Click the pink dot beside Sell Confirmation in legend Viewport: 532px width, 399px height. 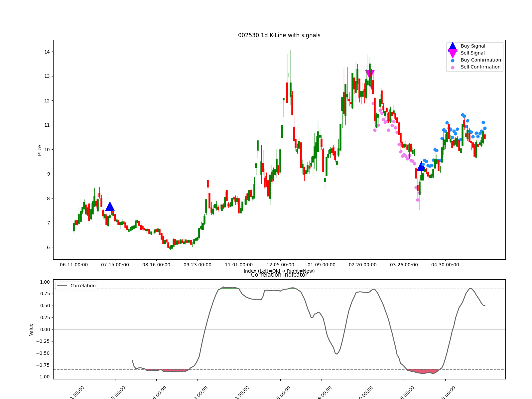pyautogui.click(x=453, y=67)
